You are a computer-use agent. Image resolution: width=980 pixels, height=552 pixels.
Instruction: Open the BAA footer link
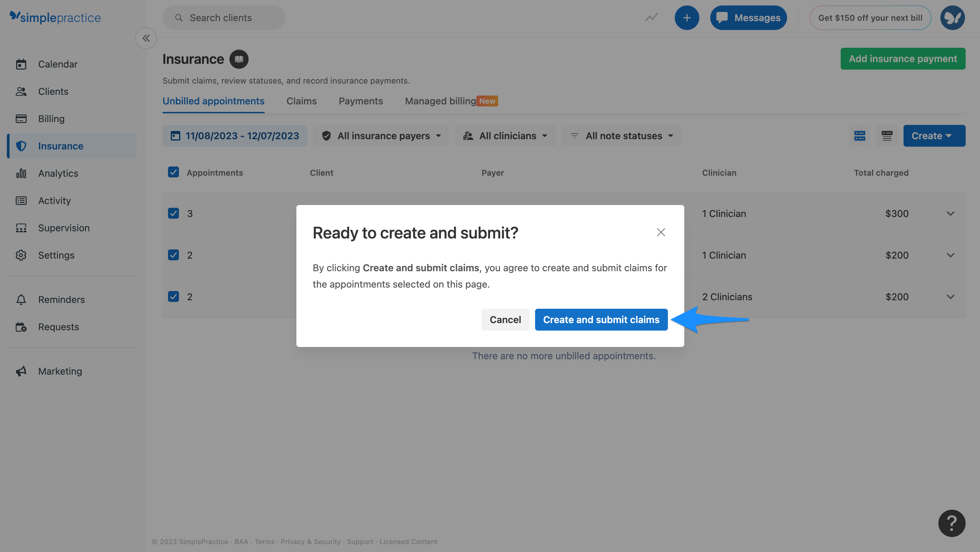tap(241, 541)
